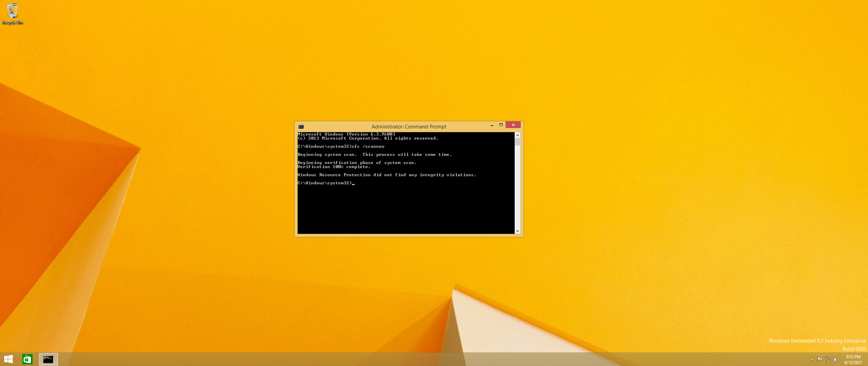Click the 'Beginning system scan' line

click(375, 155)
